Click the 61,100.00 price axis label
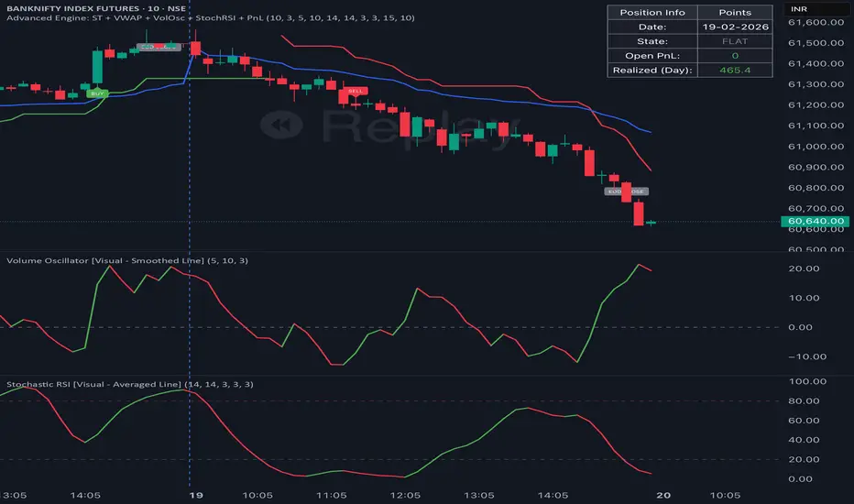Image resolution: width=854 pixels, height=504 pixels. (816, 126)
